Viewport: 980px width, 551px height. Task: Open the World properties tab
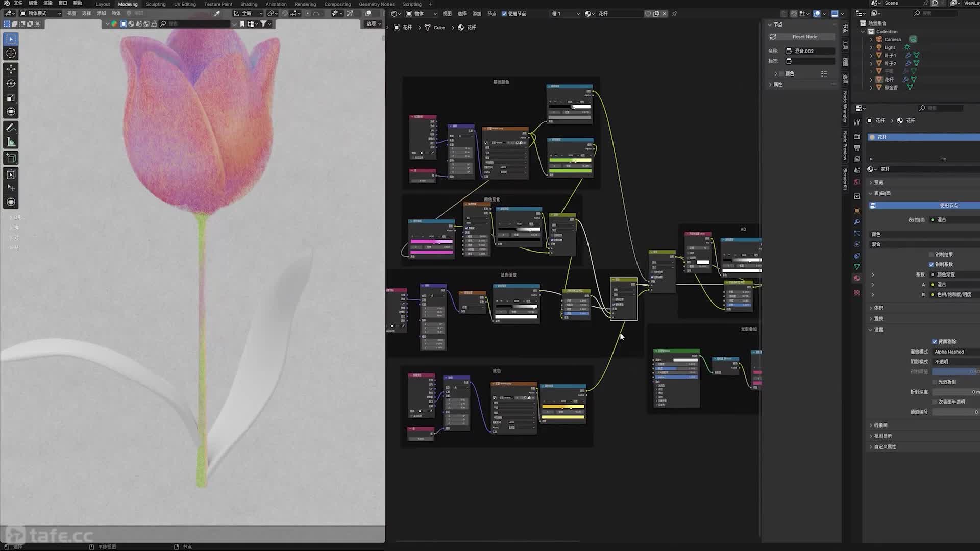pos(857,182)
